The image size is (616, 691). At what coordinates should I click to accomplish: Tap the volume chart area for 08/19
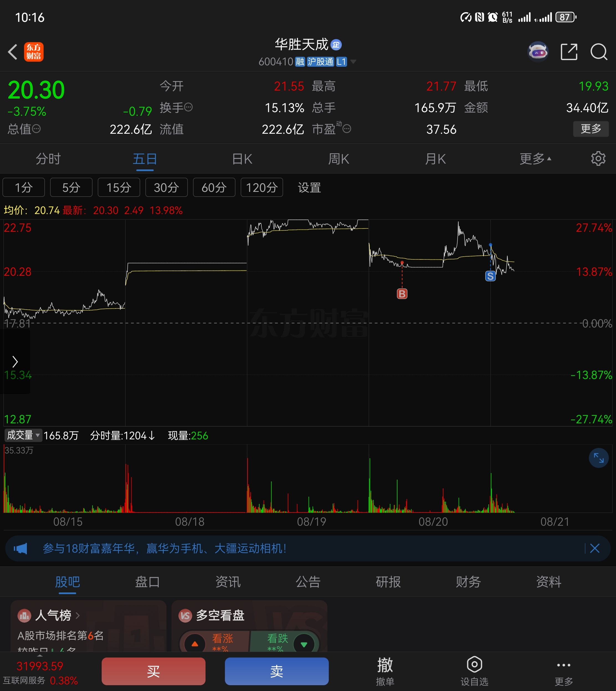pos(308,479)
